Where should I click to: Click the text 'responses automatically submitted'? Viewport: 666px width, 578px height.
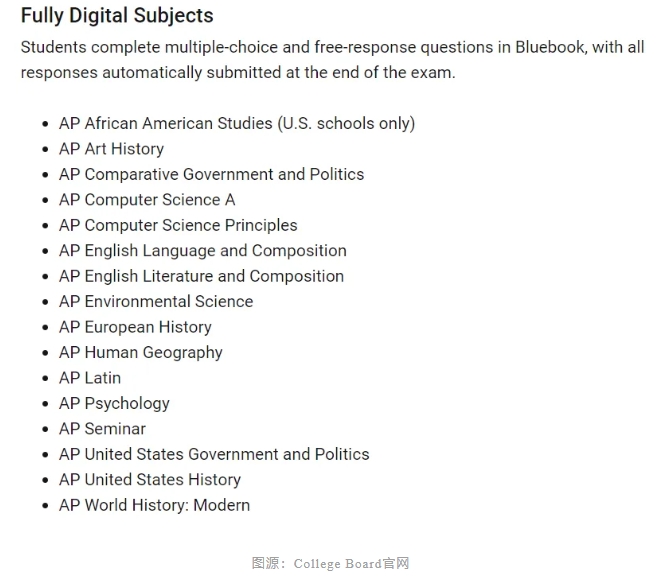(151, 73)
